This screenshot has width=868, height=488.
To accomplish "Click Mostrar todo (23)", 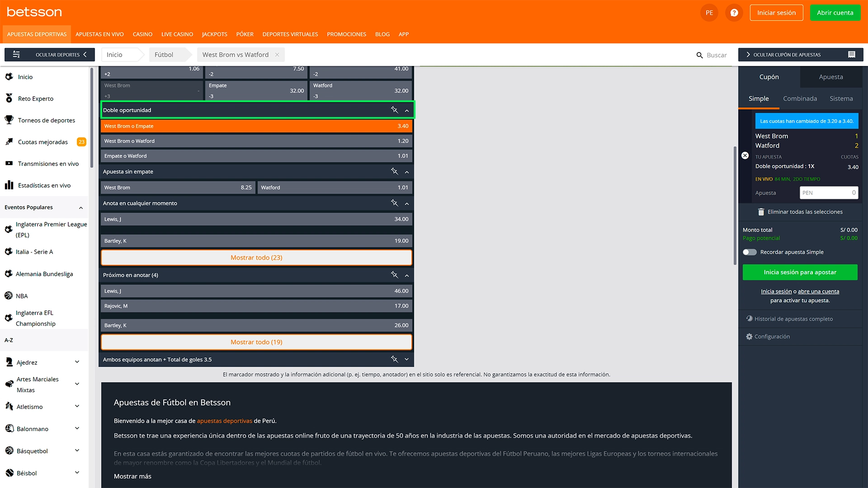I will pos(256,258).
